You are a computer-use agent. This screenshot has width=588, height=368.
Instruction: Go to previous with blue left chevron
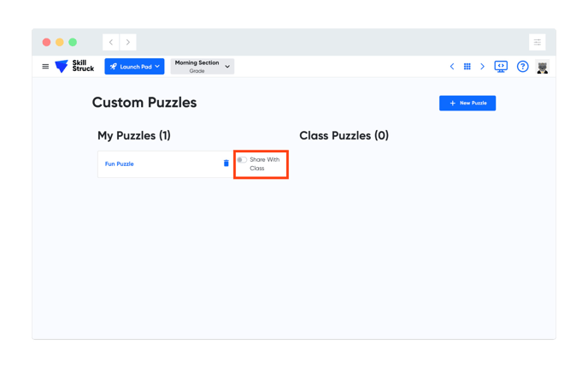452,67
